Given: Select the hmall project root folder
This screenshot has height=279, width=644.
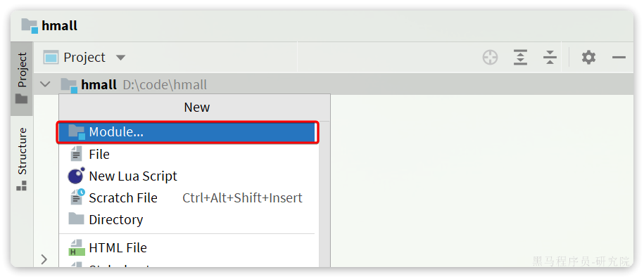Looking at the screenshot, I should click(99, 85).
